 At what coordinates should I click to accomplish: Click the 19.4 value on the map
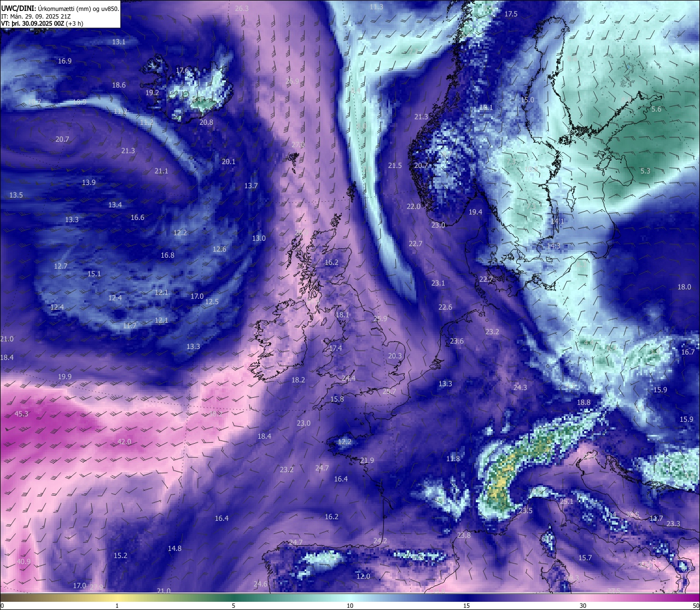coord(475,212)
